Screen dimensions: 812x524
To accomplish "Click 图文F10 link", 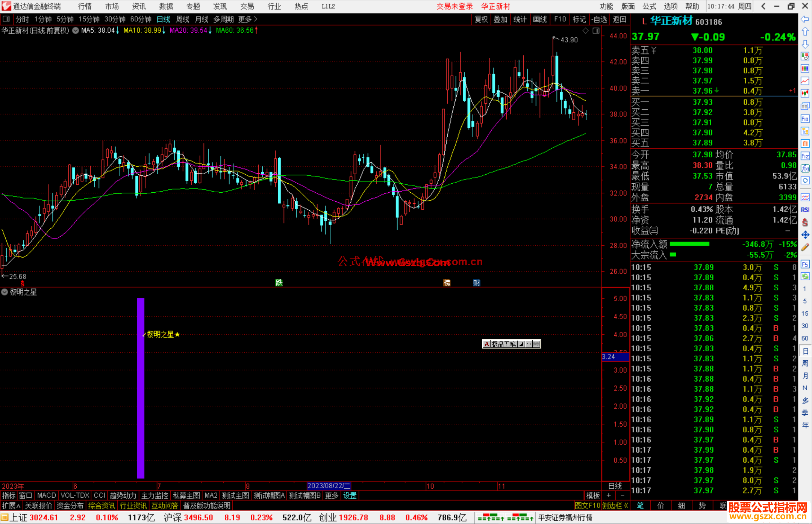I will pyautogui.click(x=588, y=506).
